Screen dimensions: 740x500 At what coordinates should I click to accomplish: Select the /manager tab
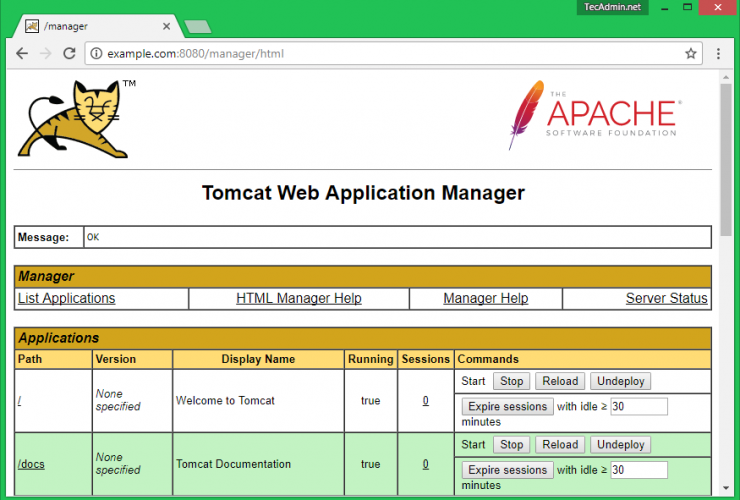(x=90, y=25)
